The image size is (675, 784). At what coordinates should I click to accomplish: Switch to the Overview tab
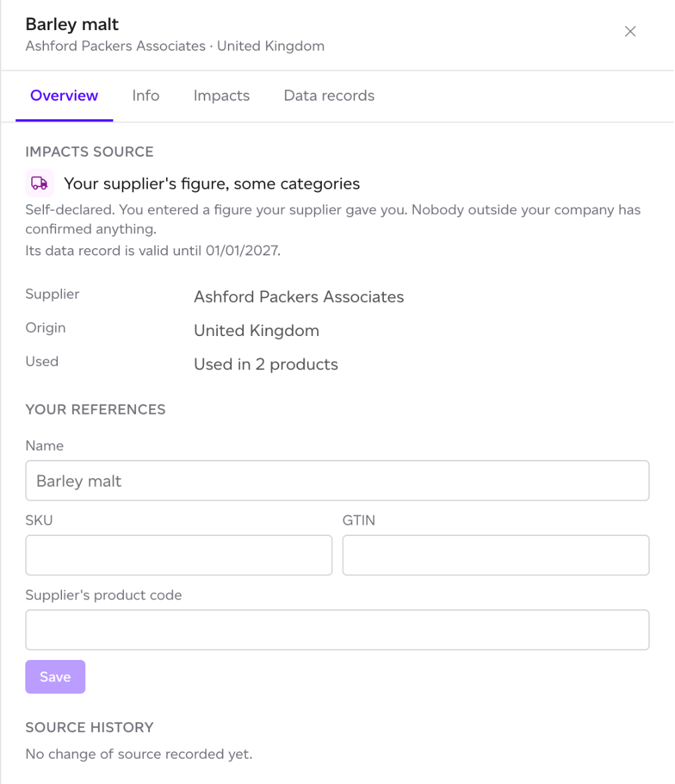pyautogui.click(x=65, y=95)
